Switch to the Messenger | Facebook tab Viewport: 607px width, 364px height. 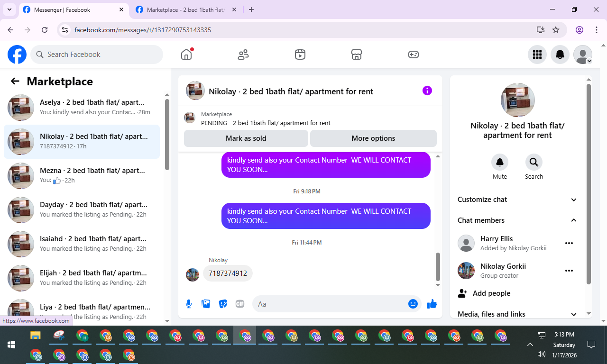[x=74, y=9]
